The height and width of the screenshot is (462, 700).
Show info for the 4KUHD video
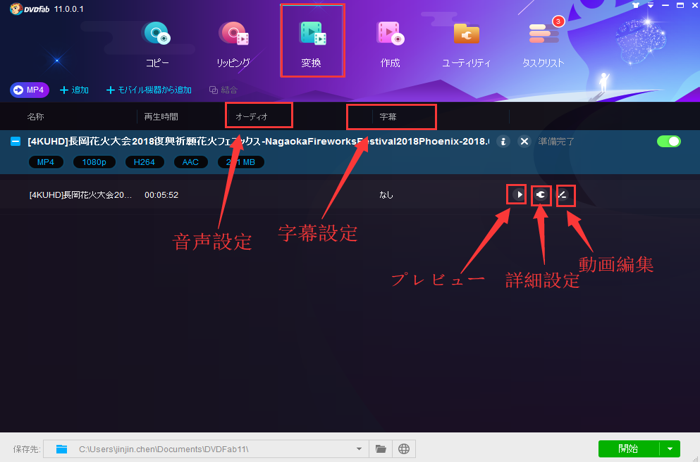tap(503, 142)
